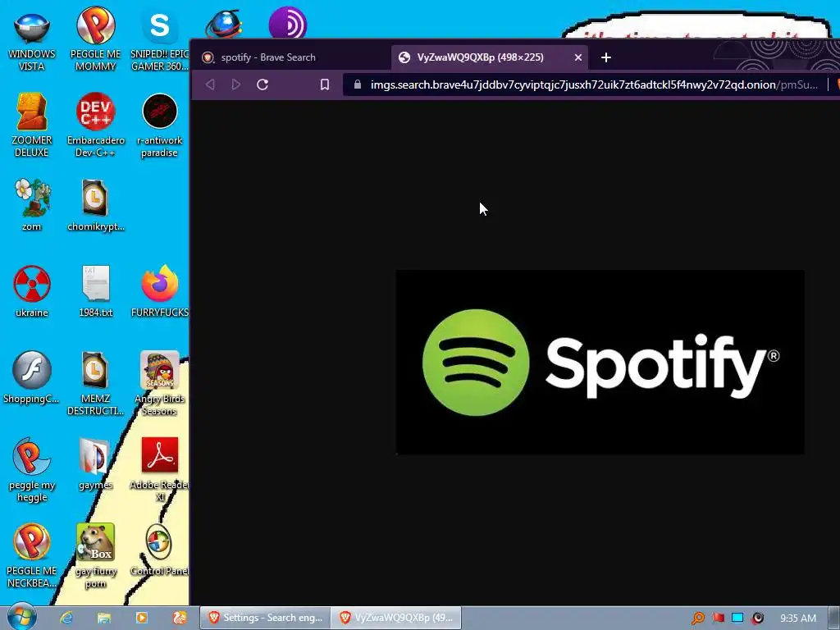The width and height of the screenshot is (840, 630).
Task: Select the globe icon on the desktop top row
Action: [x=224, y=24]
